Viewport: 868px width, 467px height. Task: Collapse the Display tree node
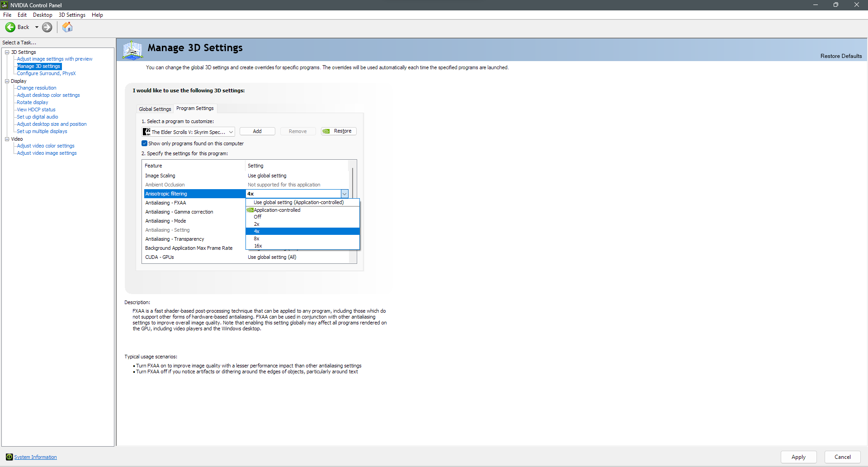point(7,81)
